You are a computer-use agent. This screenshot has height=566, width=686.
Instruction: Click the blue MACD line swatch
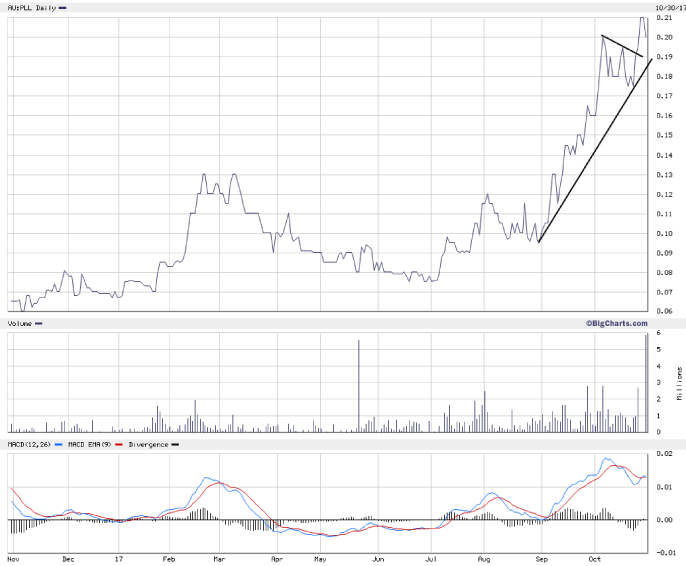(60, 443)
